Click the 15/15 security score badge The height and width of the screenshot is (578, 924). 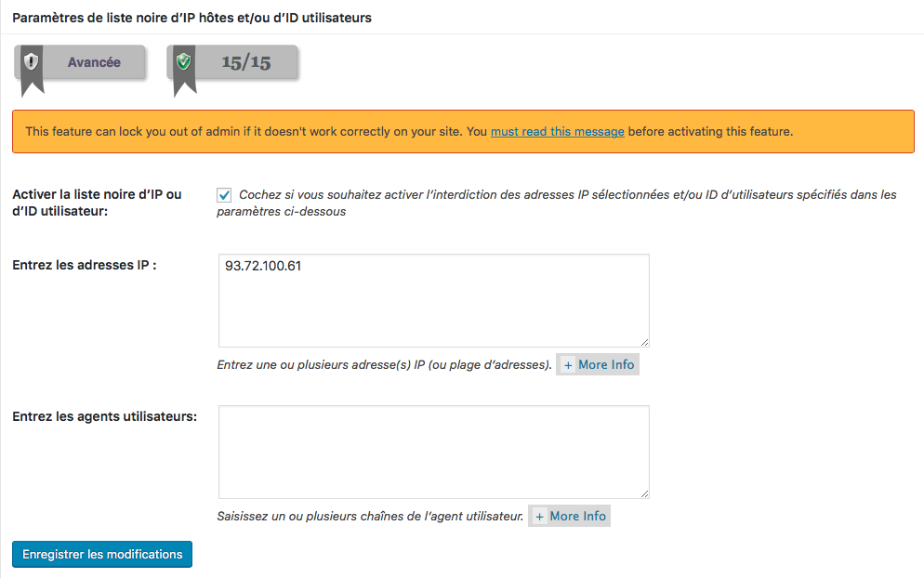coord(245,62)
